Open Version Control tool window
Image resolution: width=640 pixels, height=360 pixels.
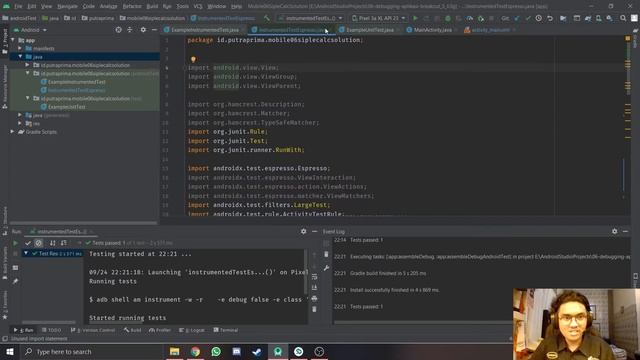(93, 330)
